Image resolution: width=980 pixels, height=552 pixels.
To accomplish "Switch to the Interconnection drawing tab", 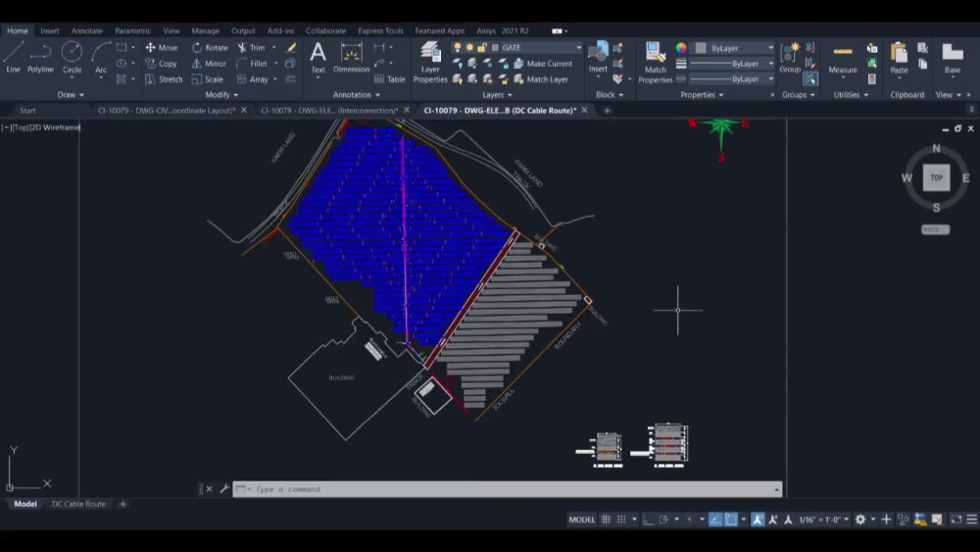I will click(x=328, y=110).
